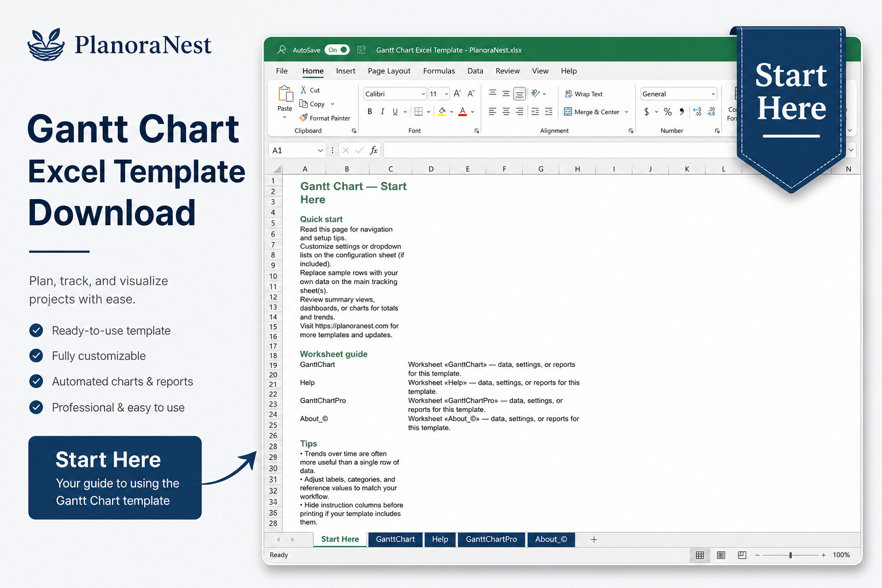Click the Decrease Decimal icon
This screenshot has height=588, width=882.
pyautogui.click(x=711, y=111)
